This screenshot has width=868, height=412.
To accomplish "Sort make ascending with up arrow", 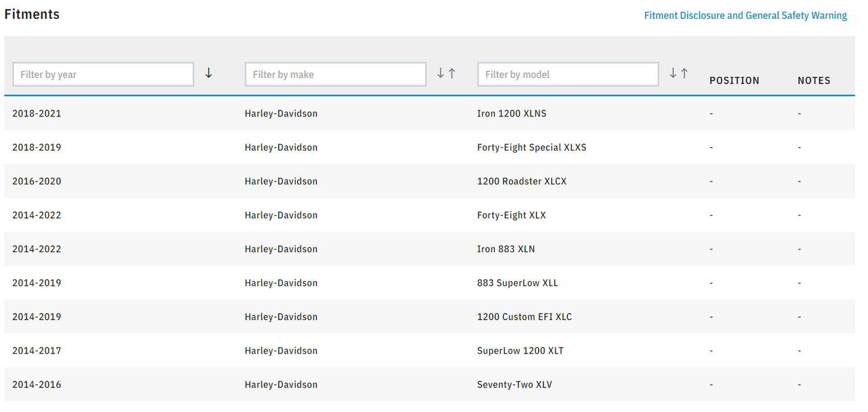I will click(452, 73).
